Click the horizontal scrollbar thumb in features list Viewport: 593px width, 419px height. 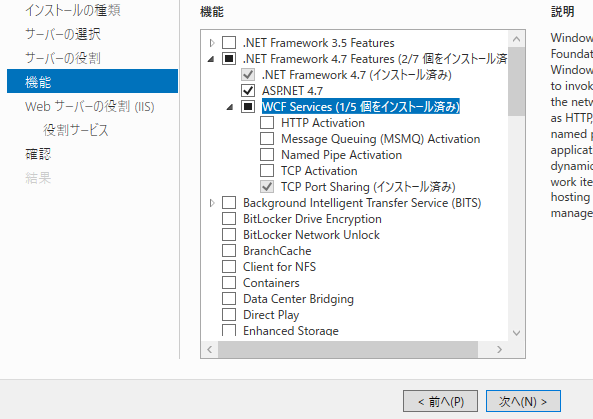(x=348, y=349)
